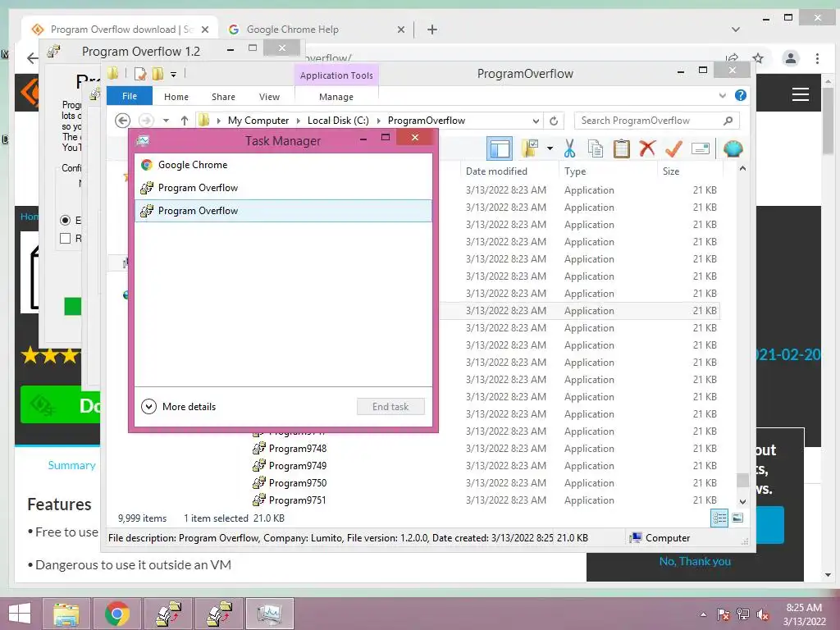Select the first Program Overflow task entry
The width and height of the screenshot is (840, 630).
283,188
